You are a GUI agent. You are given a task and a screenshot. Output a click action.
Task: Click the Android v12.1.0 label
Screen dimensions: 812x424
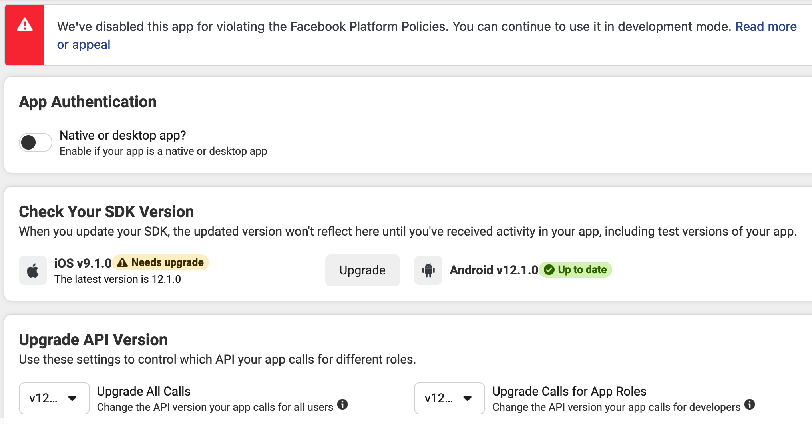(494, 270)
